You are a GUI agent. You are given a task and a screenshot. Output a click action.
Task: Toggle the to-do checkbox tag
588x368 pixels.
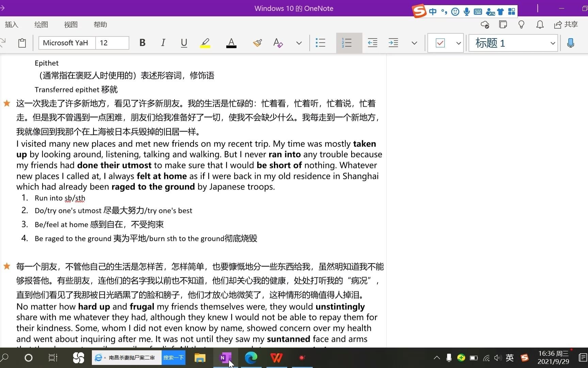(x=440, y=43)
